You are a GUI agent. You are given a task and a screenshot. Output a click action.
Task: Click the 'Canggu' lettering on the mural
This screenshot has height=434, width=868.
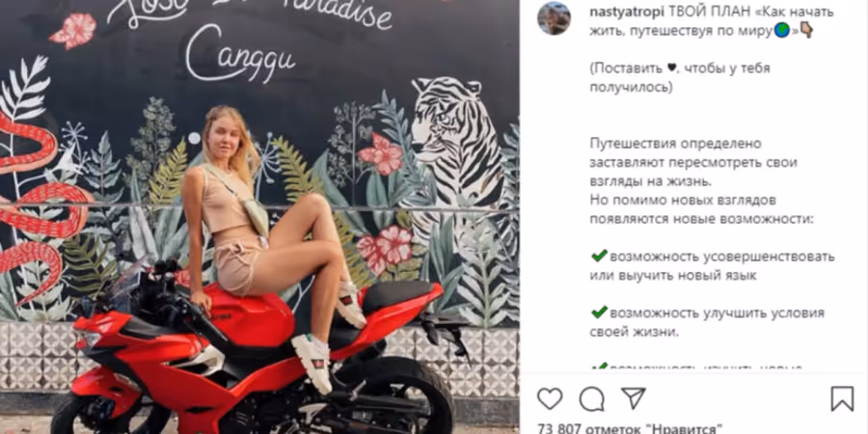click(240, 55)
